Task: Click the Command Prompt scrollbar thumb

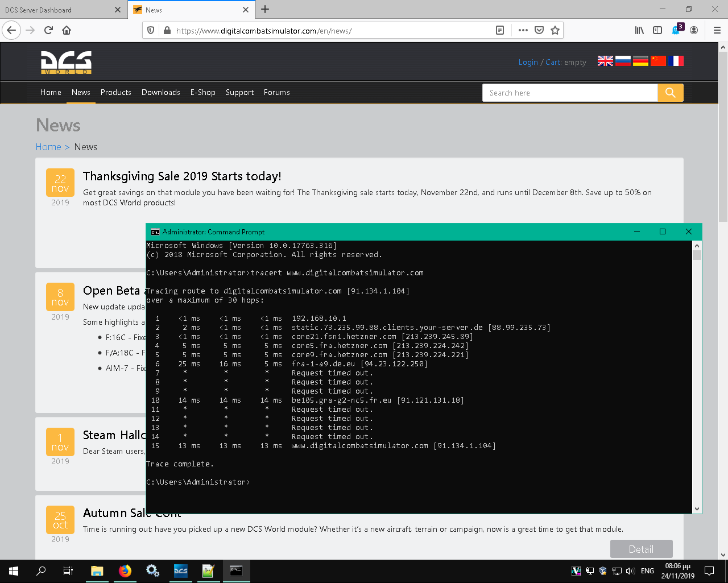Action: 697,255
